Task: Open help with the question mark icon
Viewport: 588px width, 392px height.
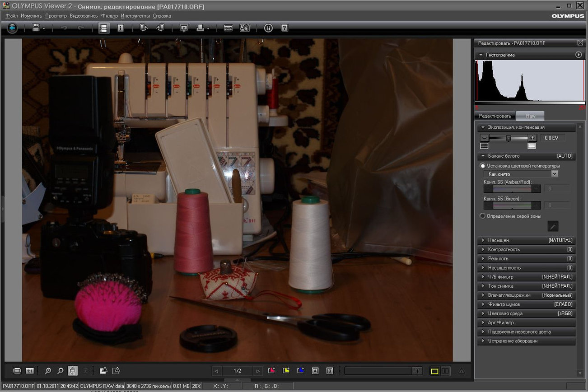Action: click(x=285, y=28)
